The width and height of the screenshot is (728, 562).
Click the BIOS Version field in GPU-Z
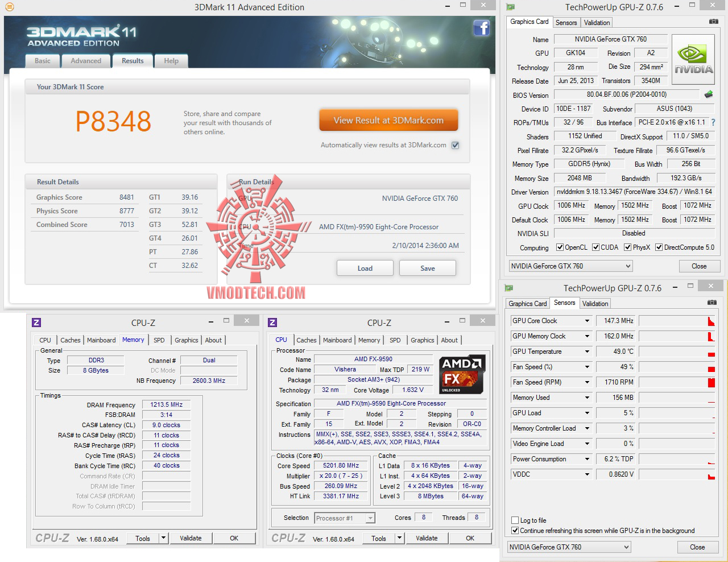(627, 94)
